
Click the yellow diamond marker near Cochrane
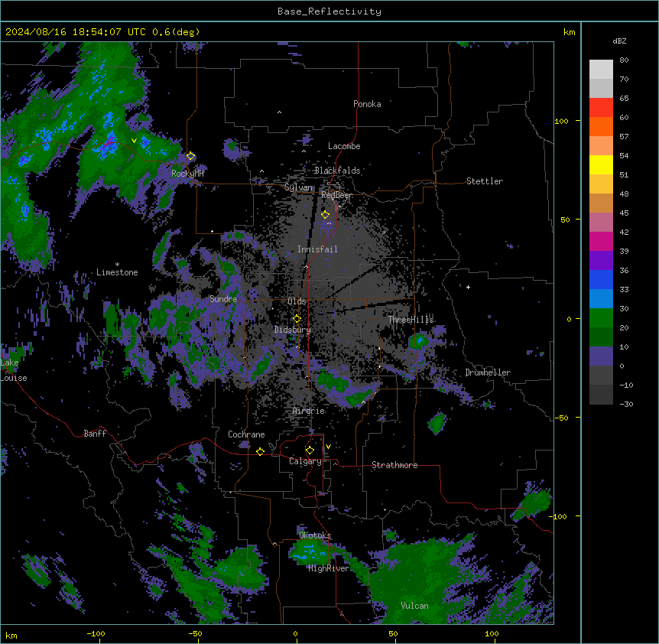260,451
